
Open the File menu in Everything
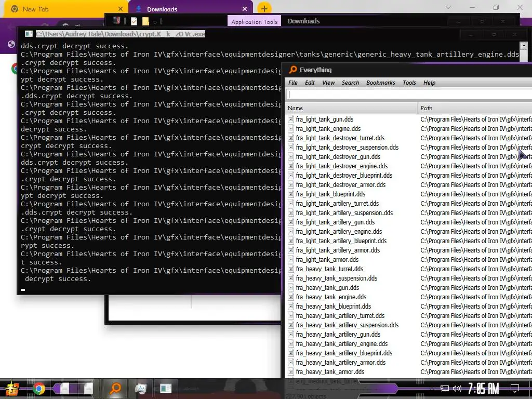coord(293,83)
